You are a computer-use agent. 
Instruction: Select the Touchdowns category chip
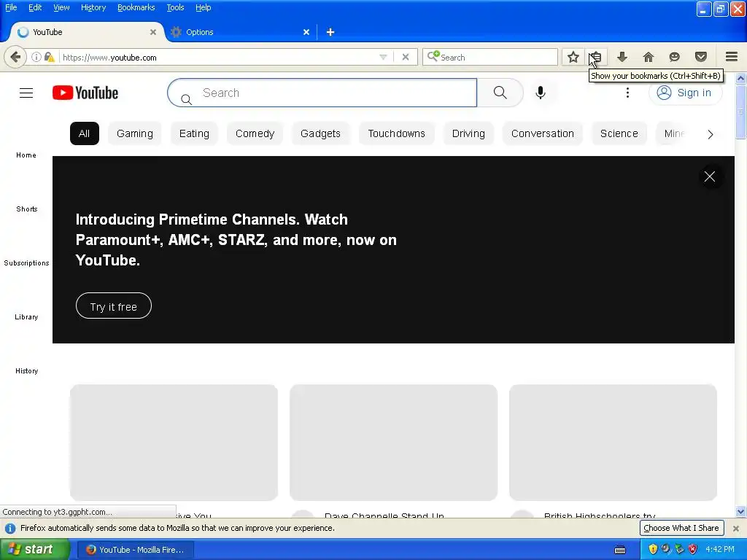point(396,133)
